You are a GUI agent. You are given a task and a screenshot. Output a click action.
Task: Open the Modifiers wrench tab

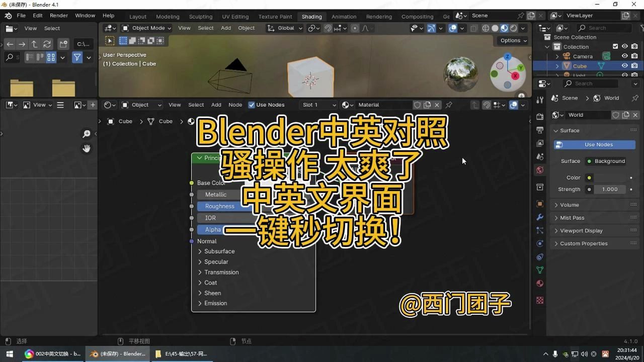(x=540, y=217)
